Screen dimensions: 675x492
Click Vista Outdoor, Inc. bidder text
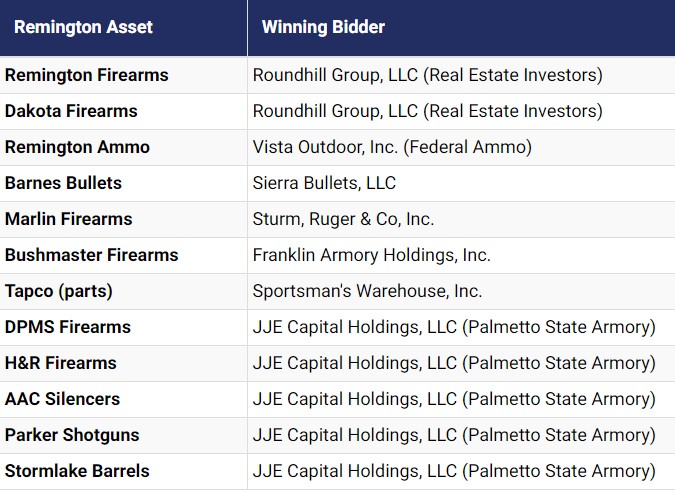point(392,147)
